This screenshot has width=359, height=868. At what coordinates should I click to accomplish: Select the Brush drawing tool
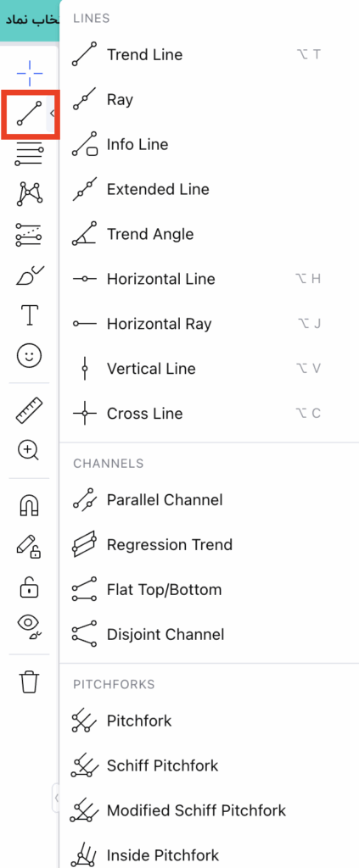(x=29, y=275)
